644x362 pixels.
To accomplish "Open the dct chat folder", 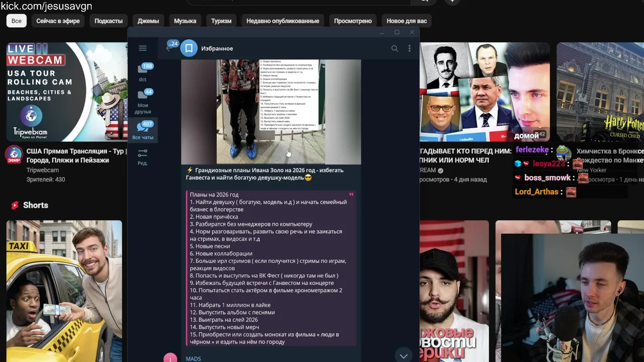I will tap(143, 72).
